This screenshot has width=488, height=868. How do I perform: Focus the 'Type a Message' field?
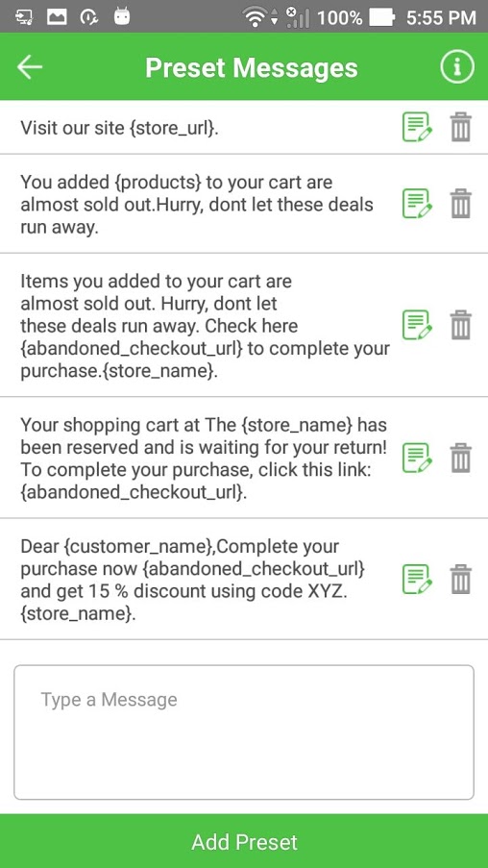[x=244, y=732]
